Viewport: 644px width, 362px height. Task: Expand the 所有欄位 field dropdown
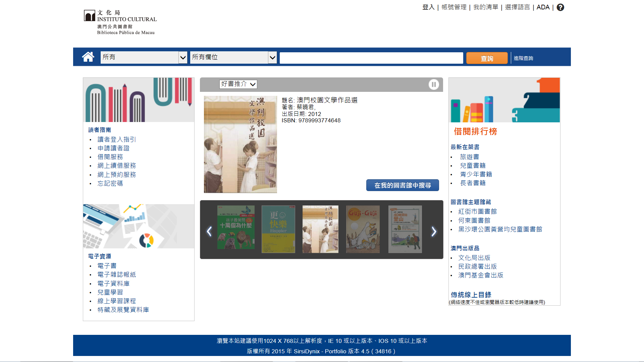pyautogui.click(x=233, y=57)
